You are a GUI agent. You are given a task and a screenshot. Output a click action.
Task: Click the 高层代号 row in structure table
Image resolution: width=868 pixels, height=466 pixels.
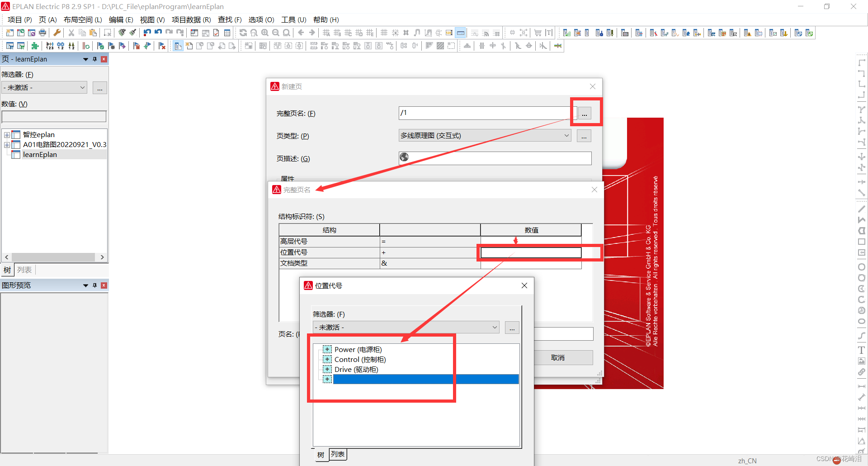[x=430, y=242]
